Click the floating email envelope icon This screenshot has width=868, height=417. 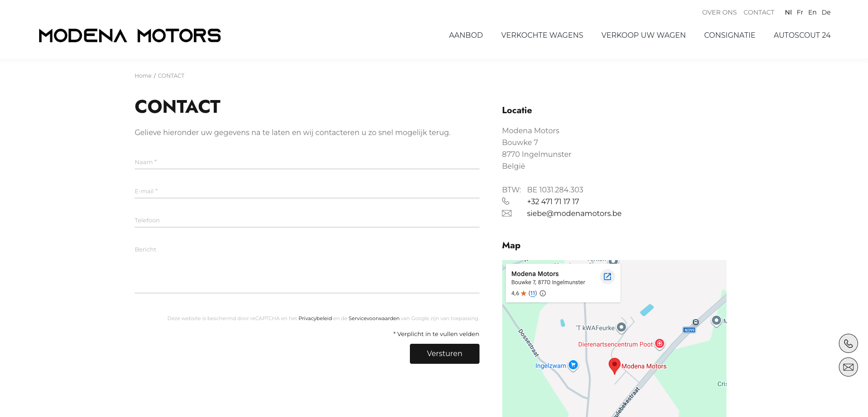tap(848, 367)
